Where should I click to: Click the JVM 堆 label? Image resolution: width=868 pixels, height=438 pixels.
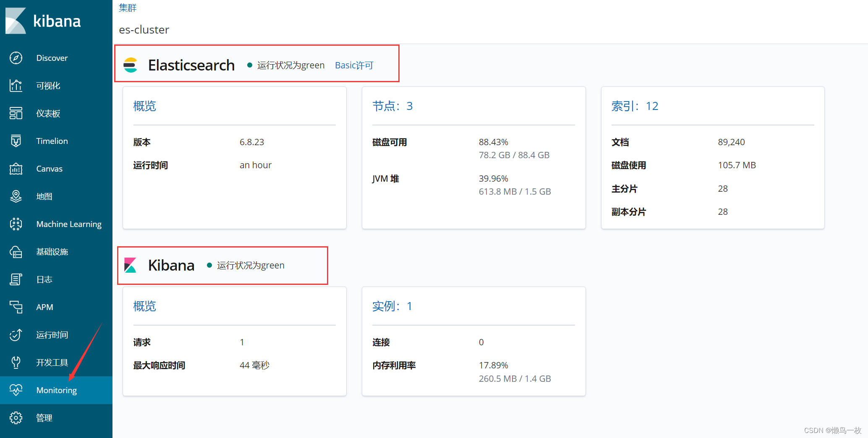coord(386,178)
